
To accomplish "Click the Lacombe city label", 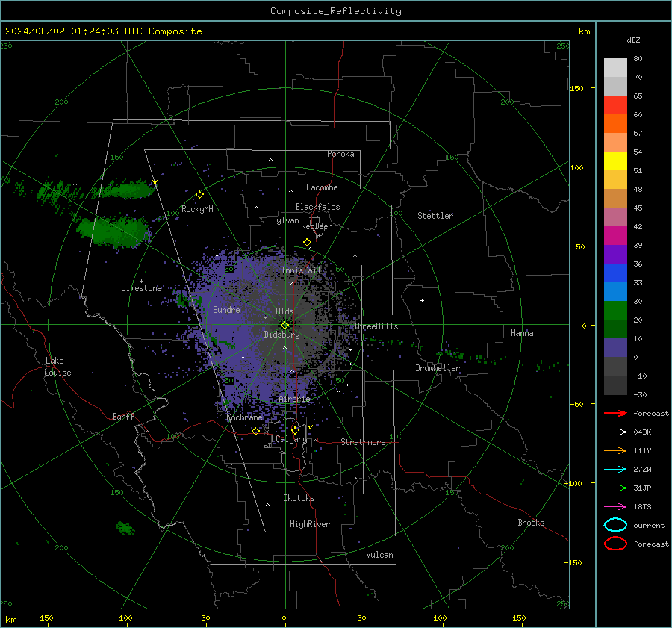I will coord(322,187).
